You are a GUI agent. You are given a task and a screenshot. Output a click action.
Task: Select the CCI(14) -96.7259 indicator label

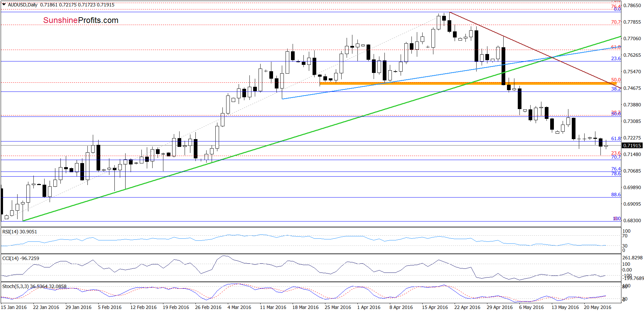(21, 258)
